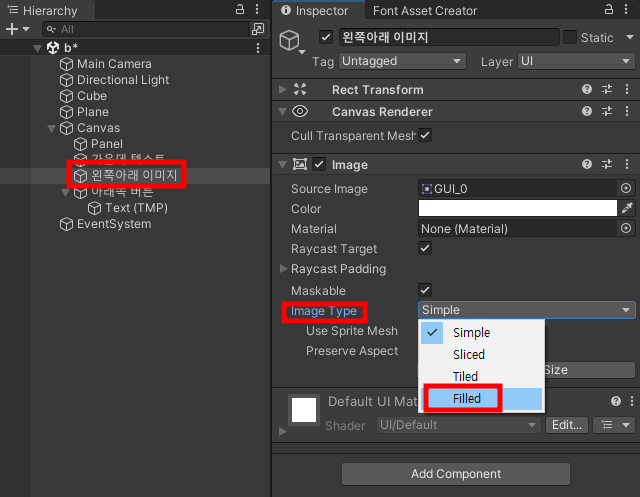Toggle the GameObject active checkbox
This screenshot has height=497, width=640.
click(x=325, y=37)
